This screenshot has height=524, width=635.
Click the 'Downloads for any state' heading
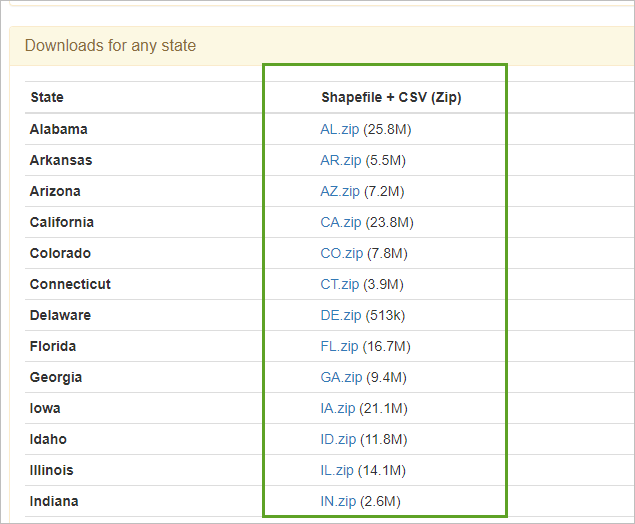coord(110,45)
